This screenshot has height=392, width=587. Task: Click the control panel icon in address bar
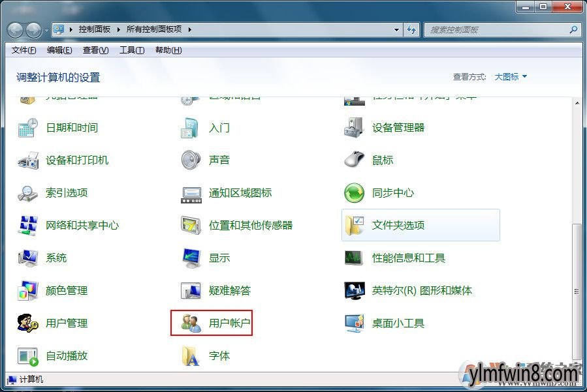pos(58,29)
